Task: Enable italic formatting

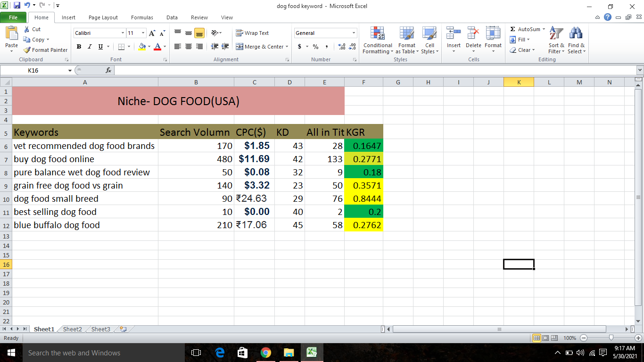Action: coord(89,47)
